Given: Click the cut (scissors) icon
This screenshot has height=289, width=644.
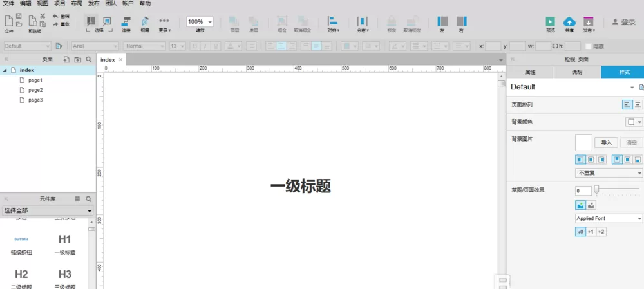Looking at the screenshot, I should coord(43,16).
